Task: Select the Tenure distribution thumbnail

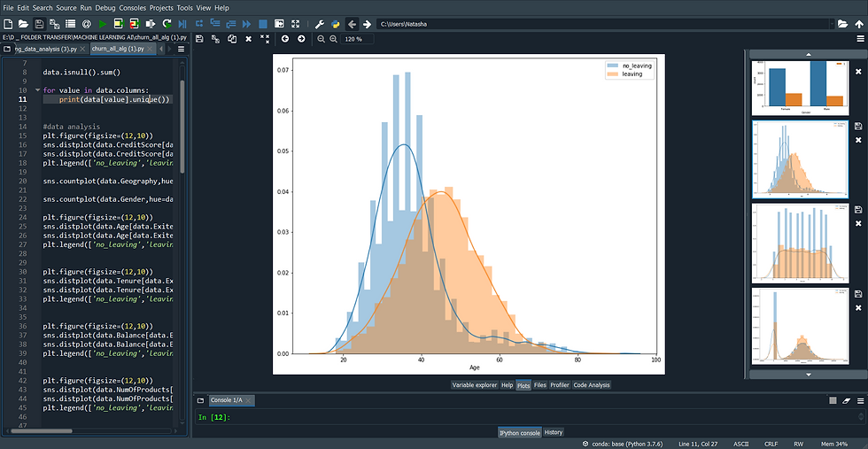Action: pos(800,243)
